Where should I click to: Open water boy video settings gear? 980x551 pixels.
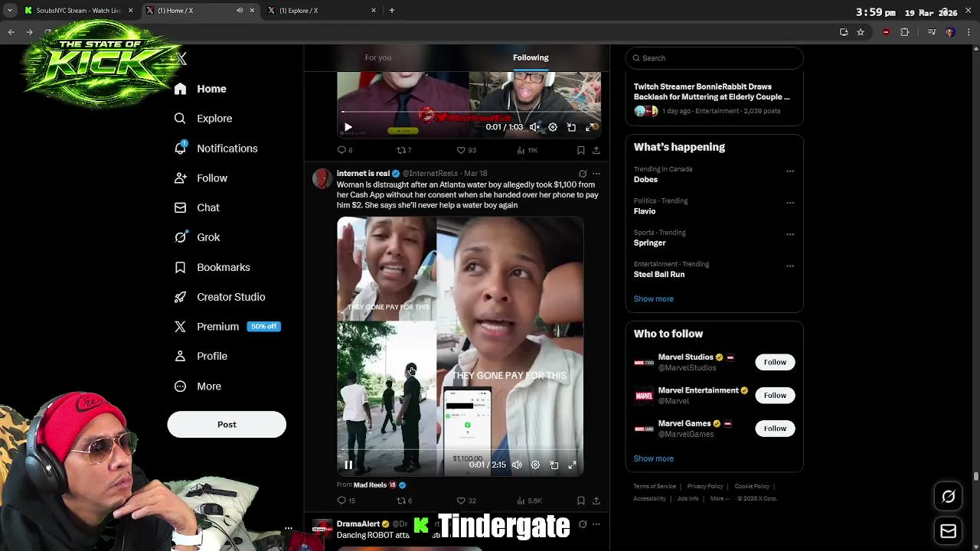coord(535,465)
